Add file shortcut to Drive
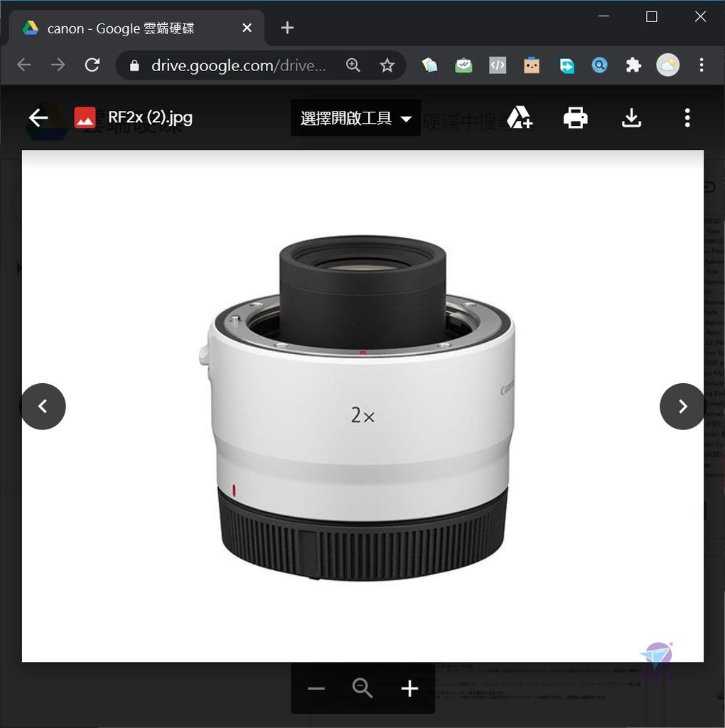The width and height of the screenshot is (725, 728). point(520,117)
